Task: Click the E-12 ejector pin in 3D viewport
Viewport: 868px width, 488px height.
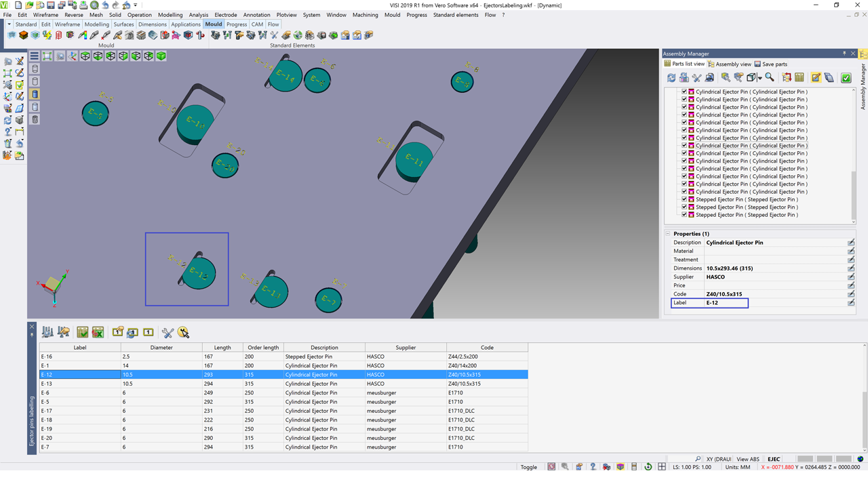Action: (x=198, y=273)
